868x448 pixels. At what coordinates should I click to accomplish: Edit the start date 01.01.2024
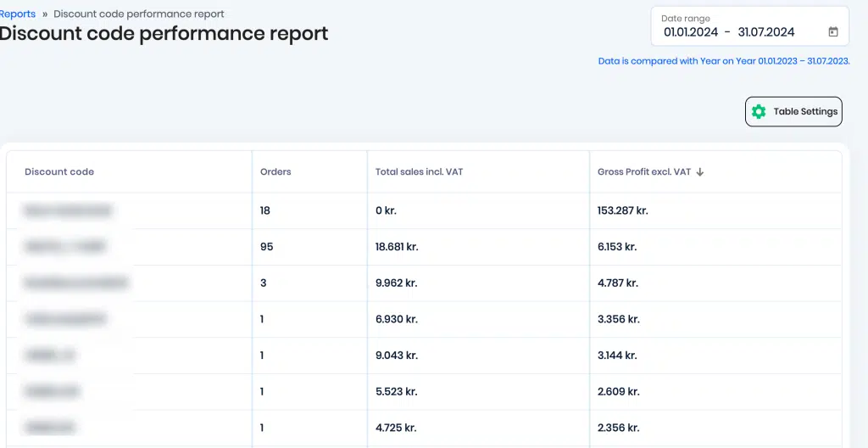(x=691, y=32)
